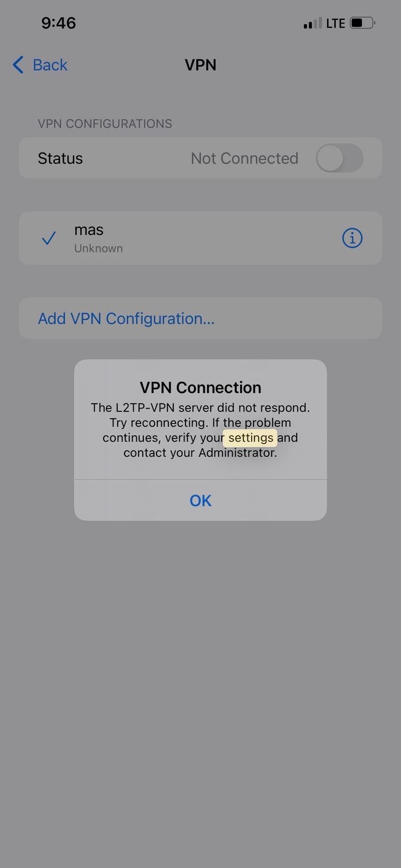Tap the back chevron arrow icon

[x=18, y=65]
